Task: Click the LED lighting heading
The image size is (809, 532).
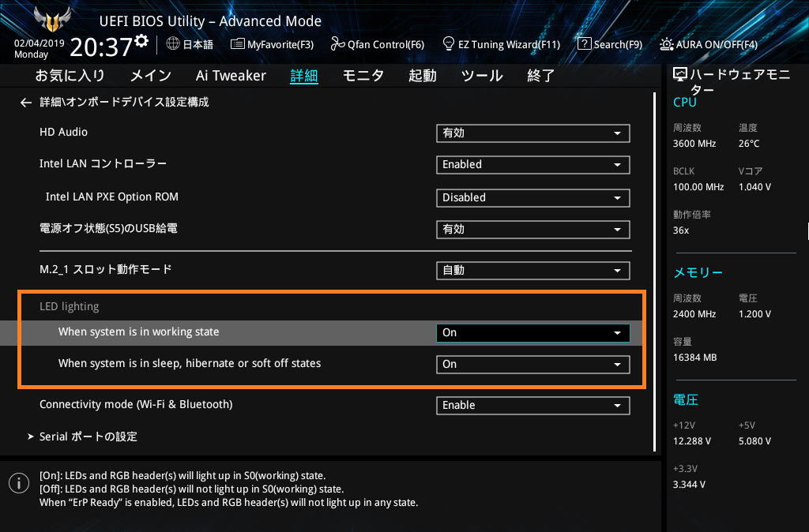Action: pyautogui.click(x=70, y=306)
